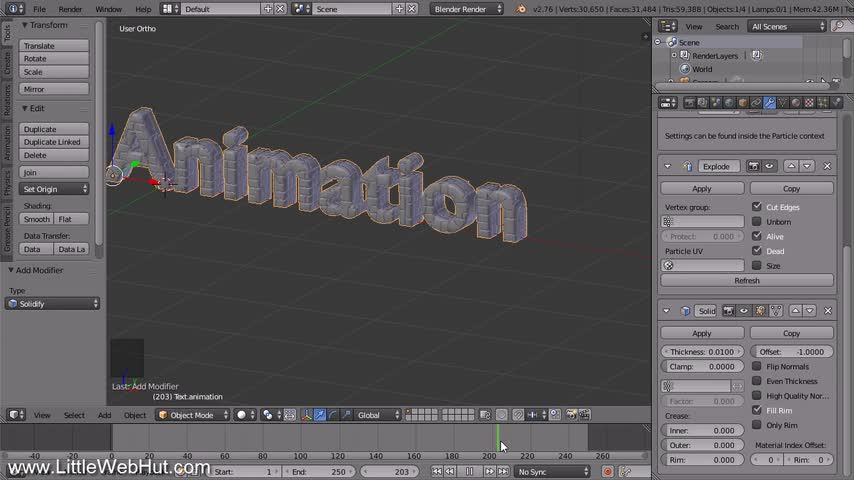Click the Explode modifier type icon

coord(687,167)
